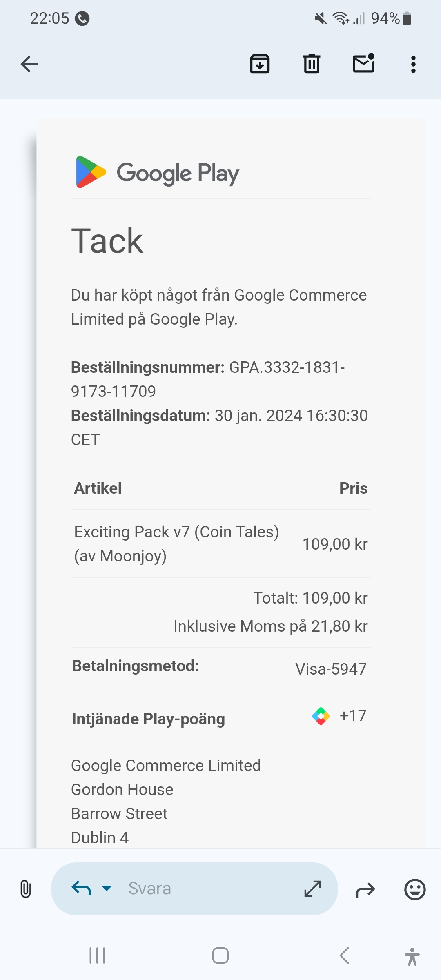
Task: Forward this email
Action: [x=365, y=889]
